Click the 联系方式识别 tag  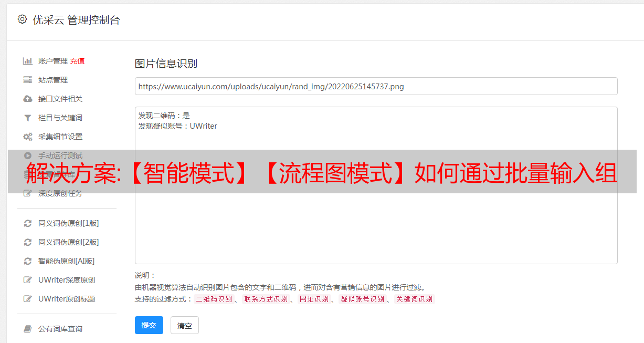point(266,299)
